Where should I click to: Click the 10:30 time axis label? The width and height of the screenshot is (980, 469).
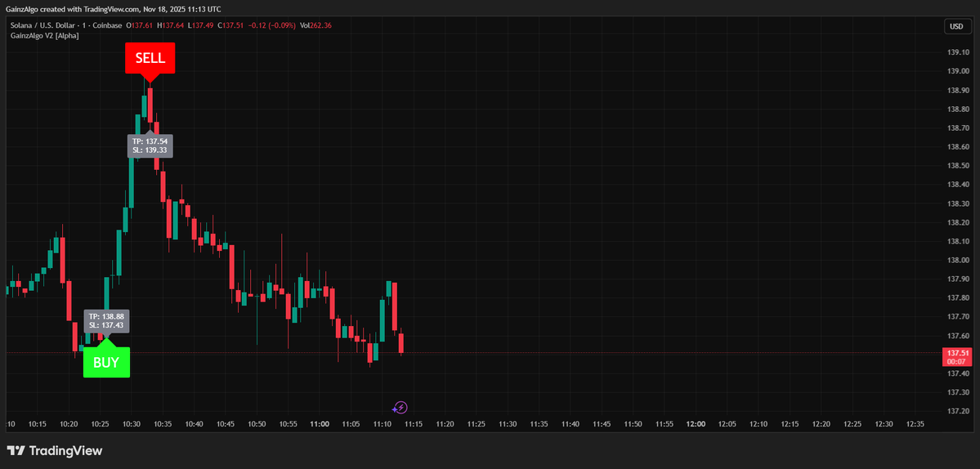132,424
